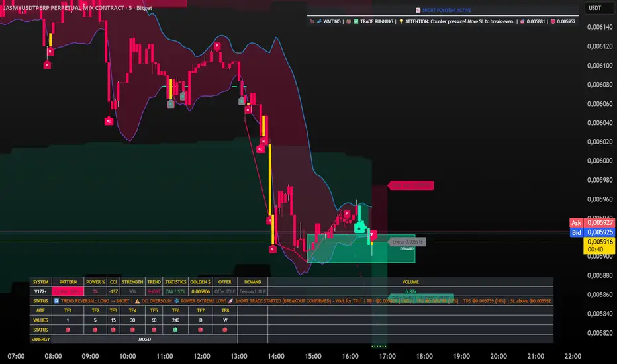The image size is (617, 364).
Task: Select the DEMAND zone label
Action: pyautogui.click(x=406, y=249)
